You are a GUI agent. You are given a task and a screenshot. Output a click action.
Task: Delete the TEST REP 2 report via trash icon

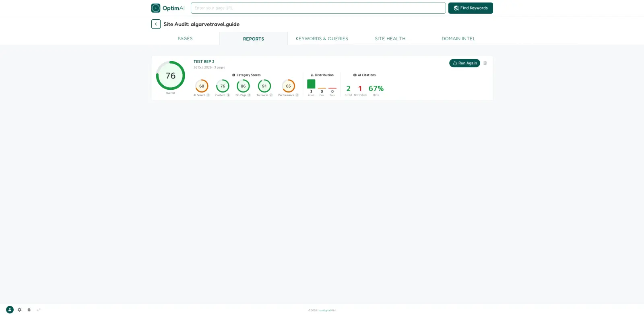tap(485, 63)
